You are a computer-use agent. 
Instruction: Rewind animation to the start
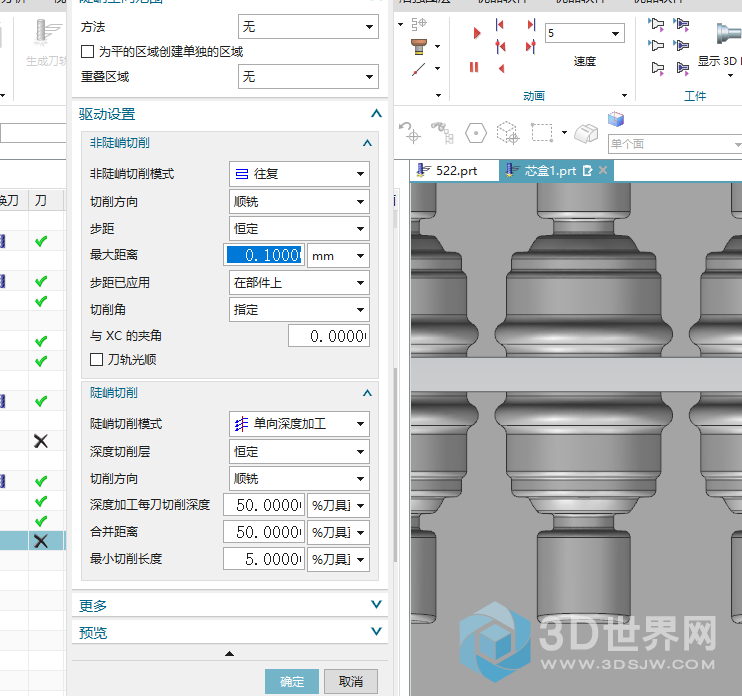pyautogui.click(x=500, y=25)
